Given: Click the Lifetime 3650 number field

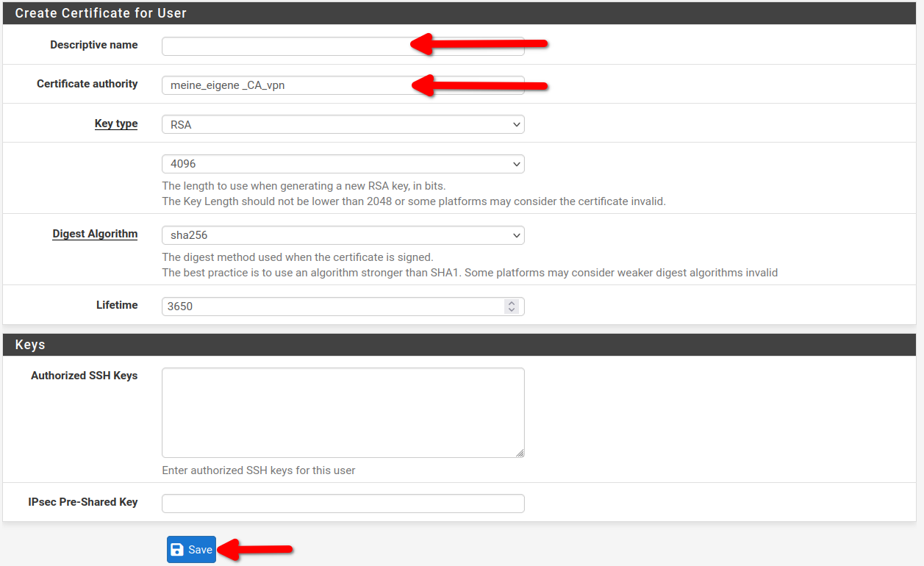Looking at the screenshot, I should [x=343, y=307].
